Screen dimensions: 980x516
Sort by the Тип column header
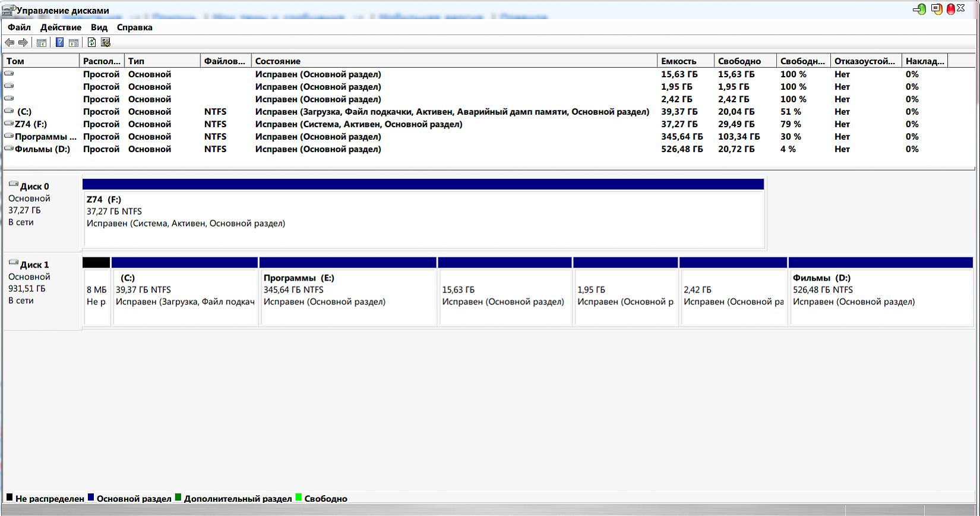pyautogui.click(x=162, y=61)
